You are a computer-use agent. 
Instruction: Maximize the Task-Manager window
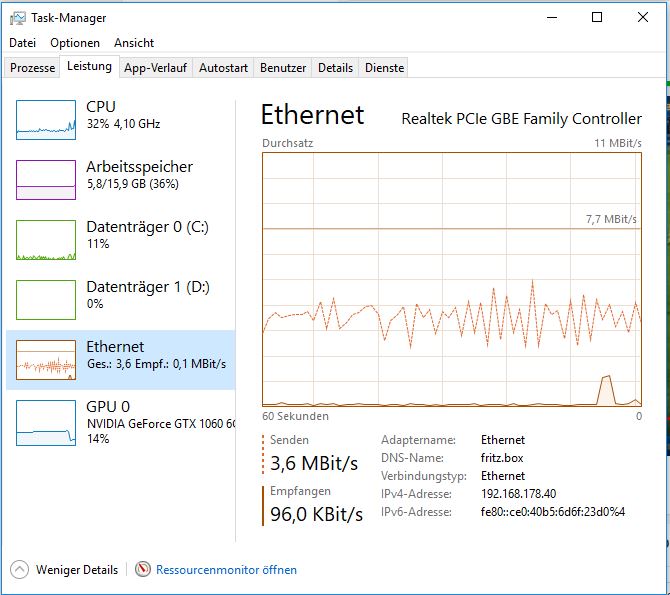(597, 18)
